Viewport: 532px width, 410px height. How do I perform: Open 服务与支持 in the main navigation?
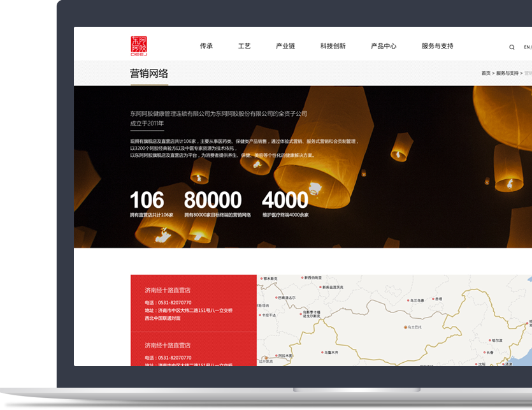(437, 46)
